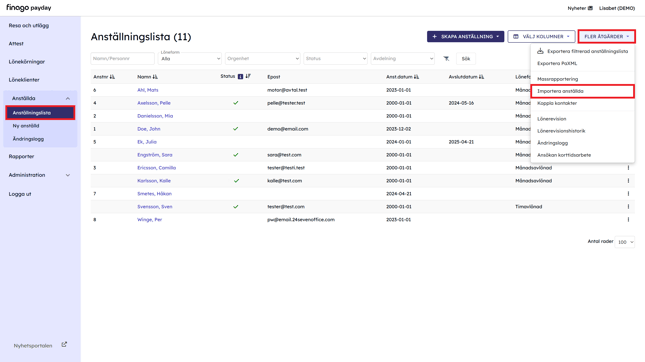
Task: Go to Rapporter in sidebar
Action: point(21,157)
